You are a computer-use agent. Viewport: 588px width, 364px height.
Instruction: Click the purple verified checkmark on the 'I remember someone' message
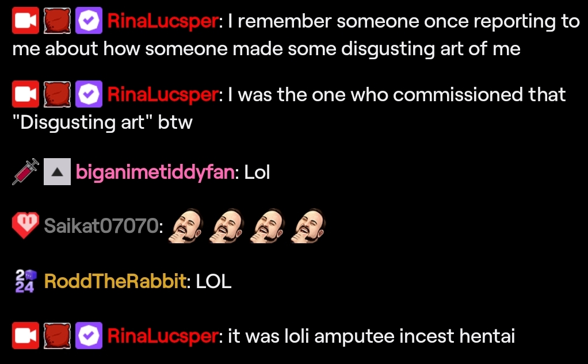[x=89, y=21]
